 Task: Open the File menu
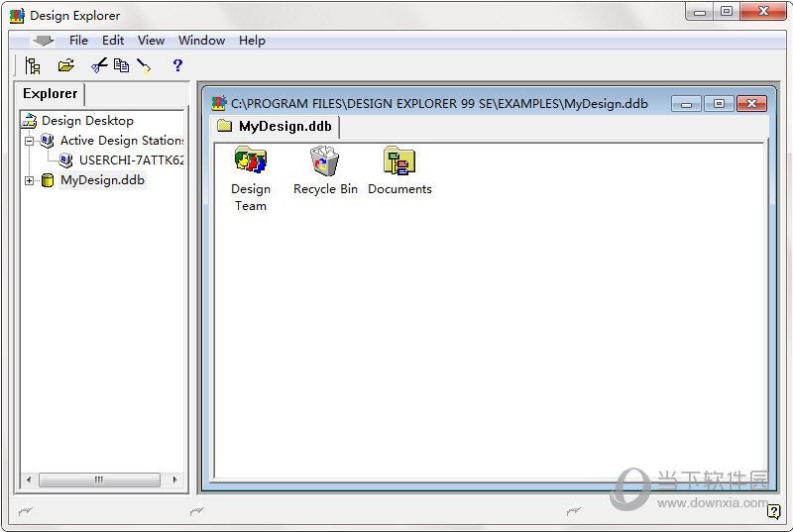pyautogui.click(x=78, y=41)
